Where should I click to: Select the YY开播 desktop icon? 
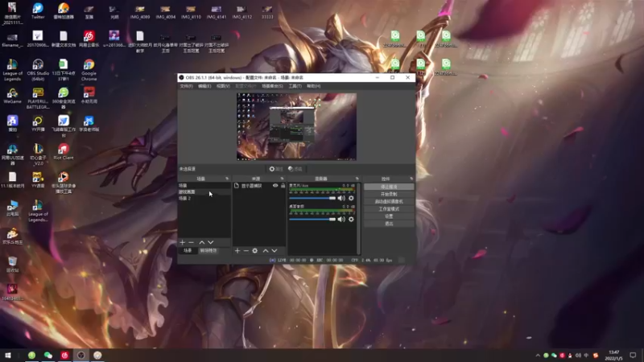pos(38,124)
